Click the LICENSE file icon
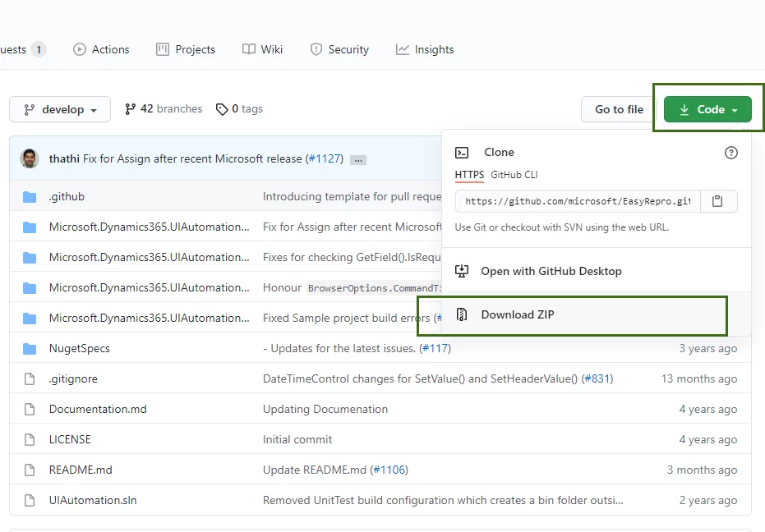This screenshot has width=765, height=532. coord(30,439)
